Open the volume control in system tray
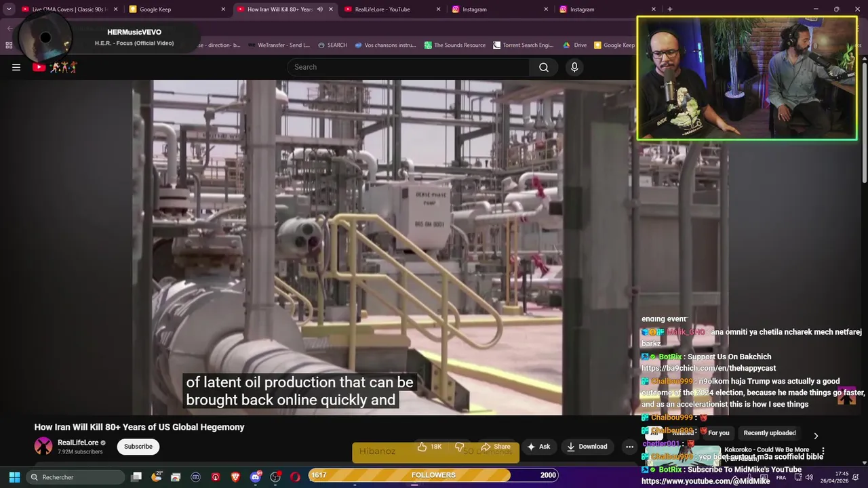Screen dimensions: 868x488 click(809, 477)
